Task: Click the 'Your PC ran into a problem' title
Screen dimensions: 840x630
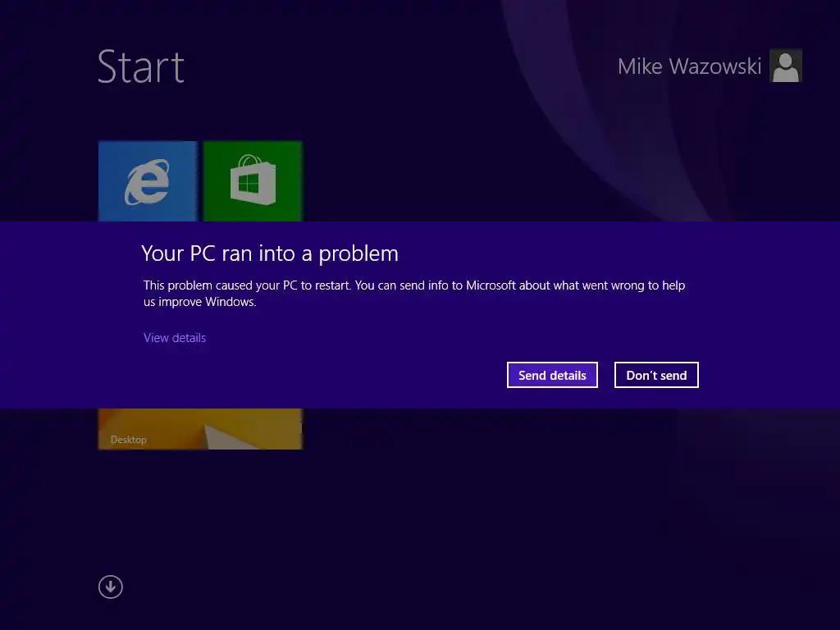Action: (x=270, y=253)
